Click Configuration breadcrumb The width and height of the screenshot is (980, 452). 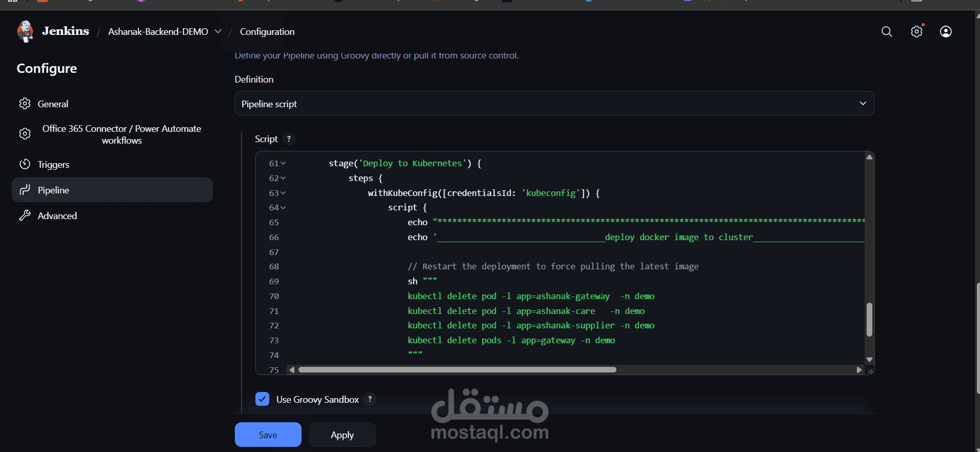point(267,32)
